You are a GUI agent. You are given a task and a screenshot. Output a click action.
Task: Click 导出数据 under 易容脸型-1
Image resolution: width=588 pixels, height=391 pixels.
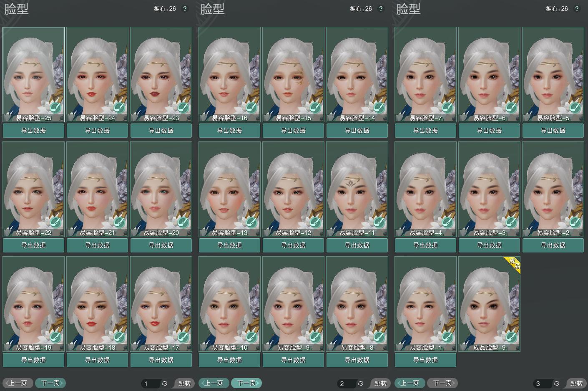click(x=426, y=360)
